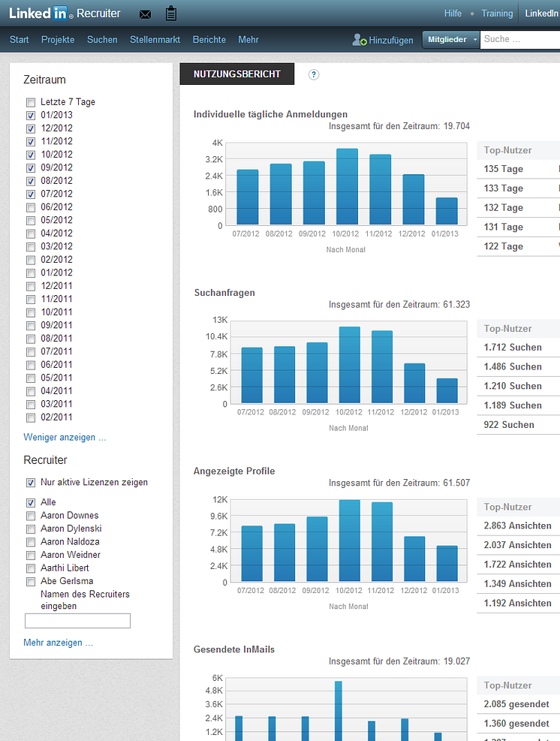Select the 2.863 Ansichten row
This screenshot has width=560, height=741.
[x=519, y=526]
